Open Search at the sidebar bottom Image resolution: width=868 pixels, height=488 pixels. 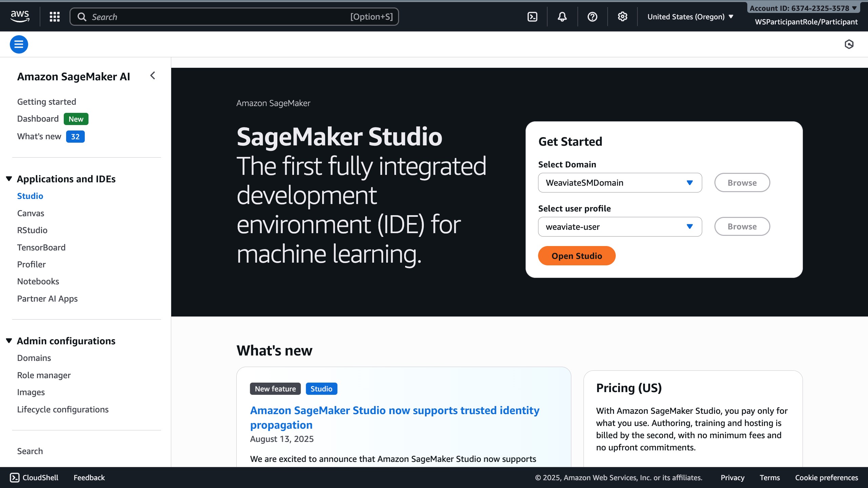tap(30, 451)
